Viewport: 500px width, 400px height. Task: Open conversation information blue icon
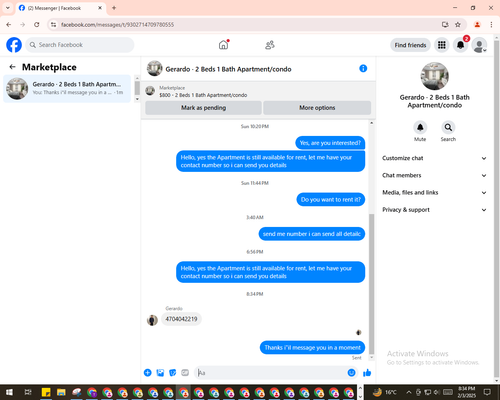[363, 68]
